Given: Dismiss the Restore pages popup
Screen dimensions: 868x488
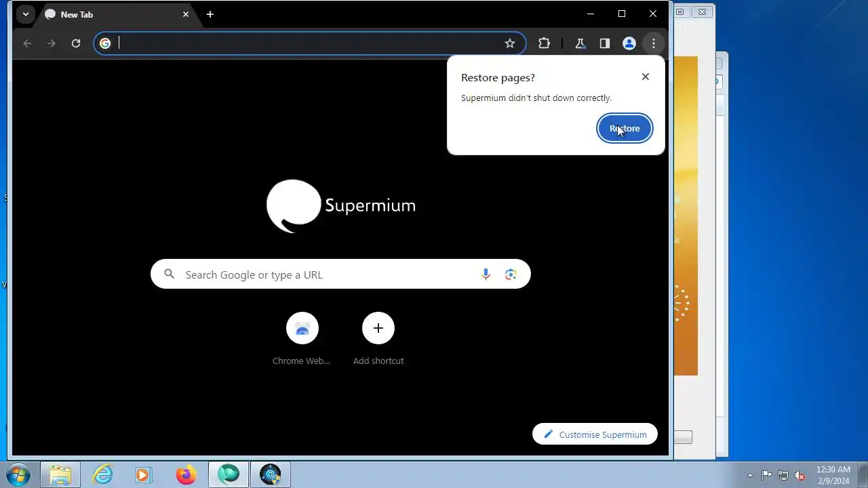Looking at the screenshot, I should click(646, 77).
